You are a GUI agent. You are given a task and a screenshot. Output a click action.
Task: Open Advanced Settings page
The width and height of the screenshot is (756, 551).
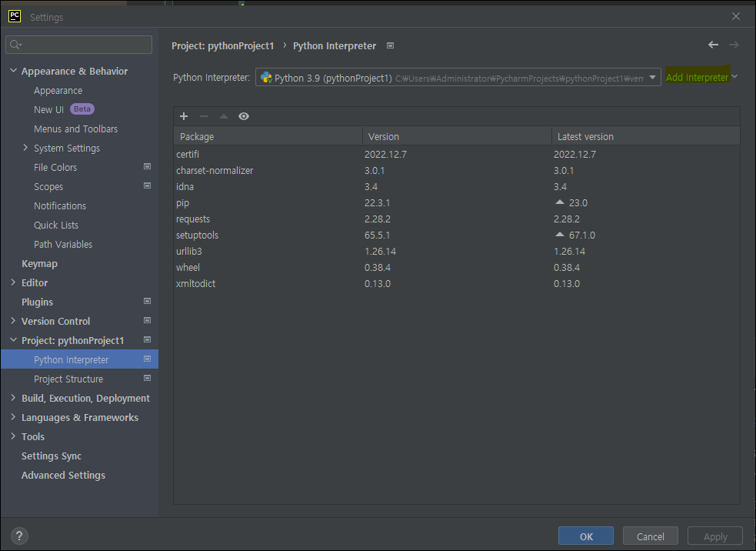tap(63, 476)
